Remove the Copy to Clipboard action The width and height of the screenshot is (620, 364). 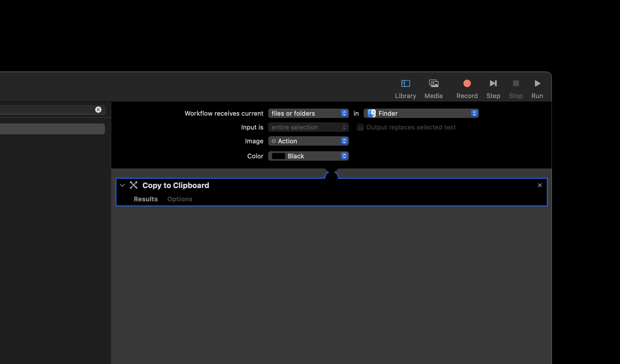540,185
